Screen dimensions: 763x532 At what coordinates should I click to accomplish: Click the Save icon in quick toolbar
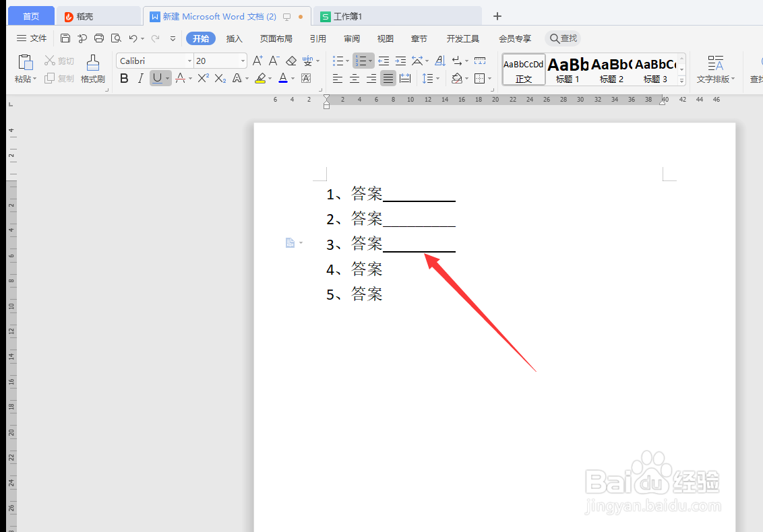tap(65, 38)
